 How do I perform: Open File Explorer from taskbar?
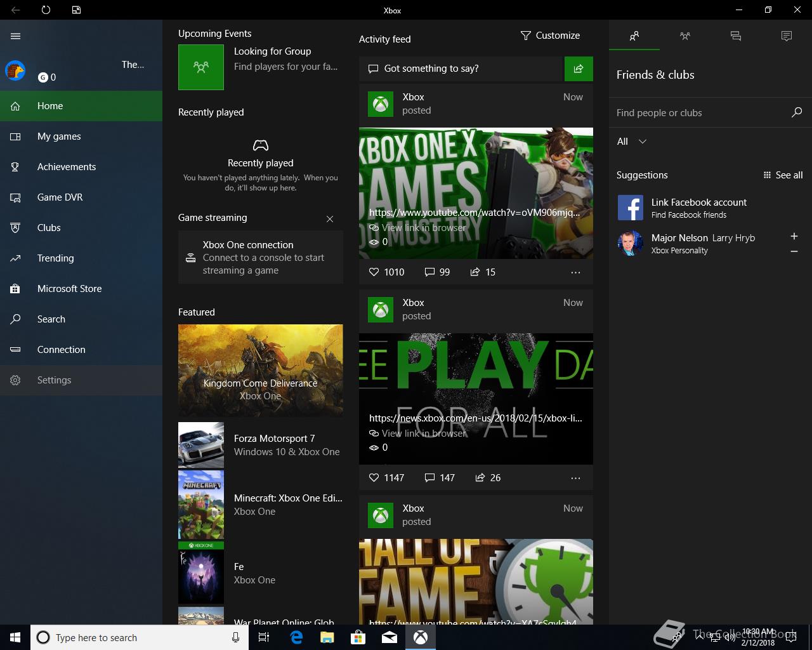tap(327, 637)
